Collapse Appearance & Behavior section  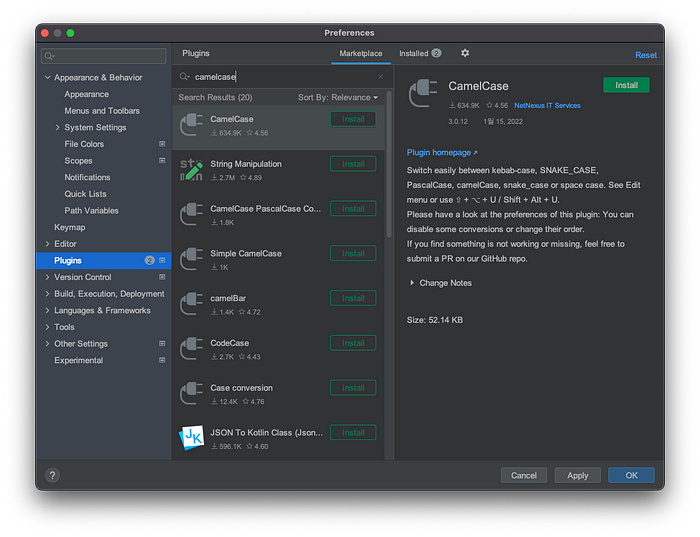tap(47, 77)
